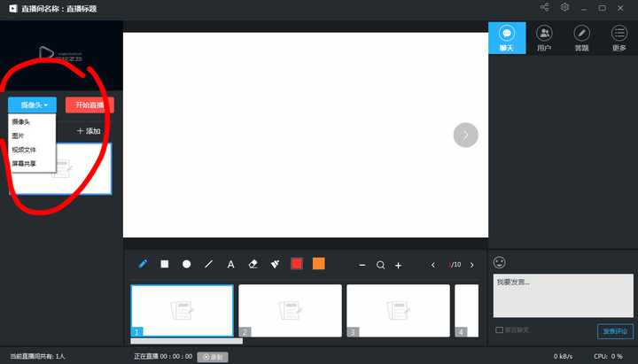638x364 pixels.
Task: Click the camera preview area with play logo
Action: 61,55
